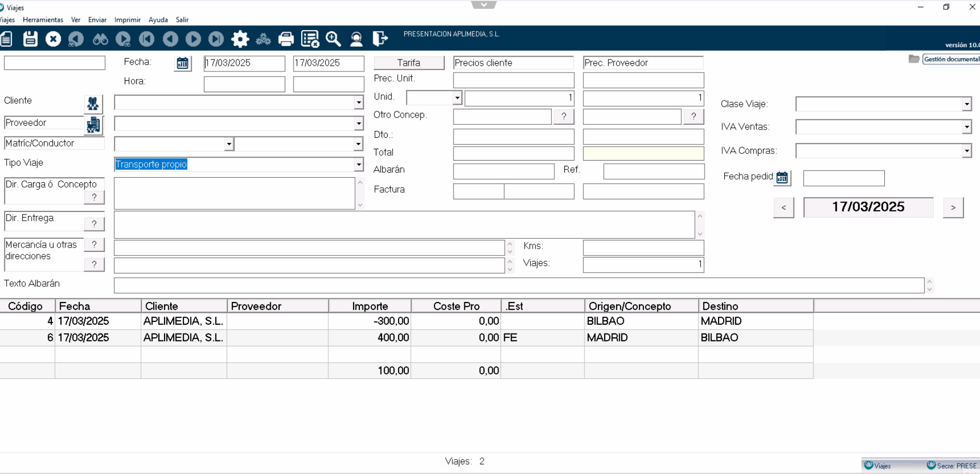Screen dimensions: 980x474
Task: Open calendar next to Fecha pedid
Action: (x=782, y=178)
